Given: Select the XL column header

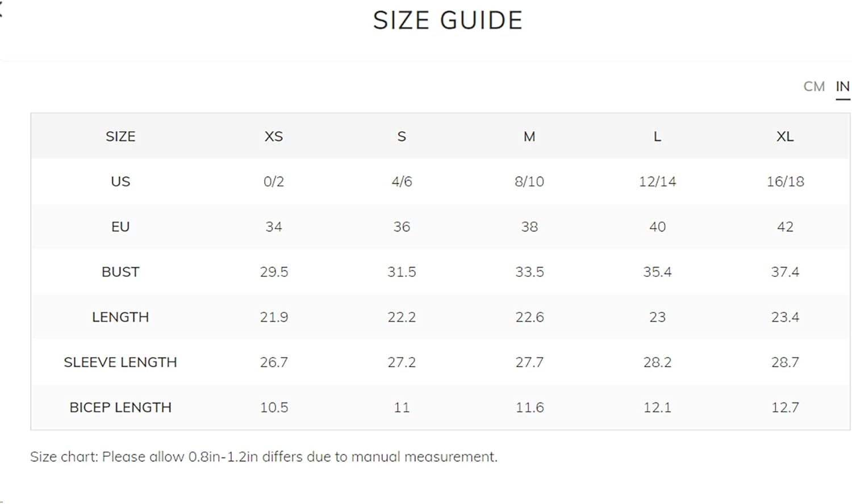Looking at the screenshot, I should coord(785,137).
